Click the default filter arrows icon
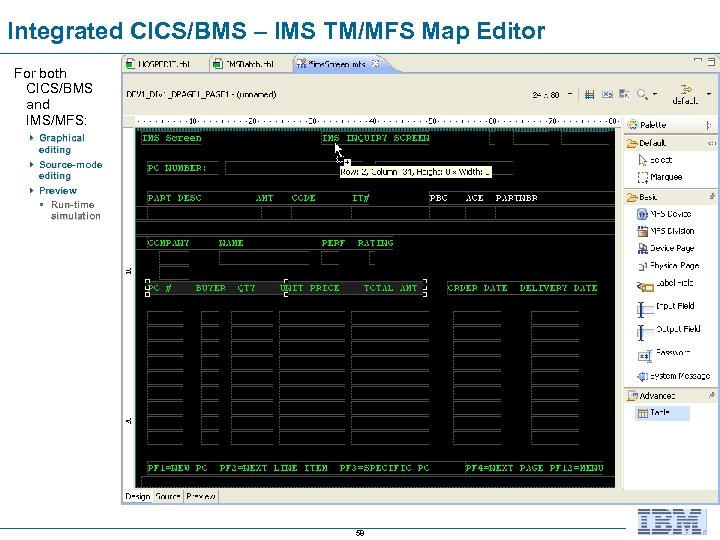 686,89
